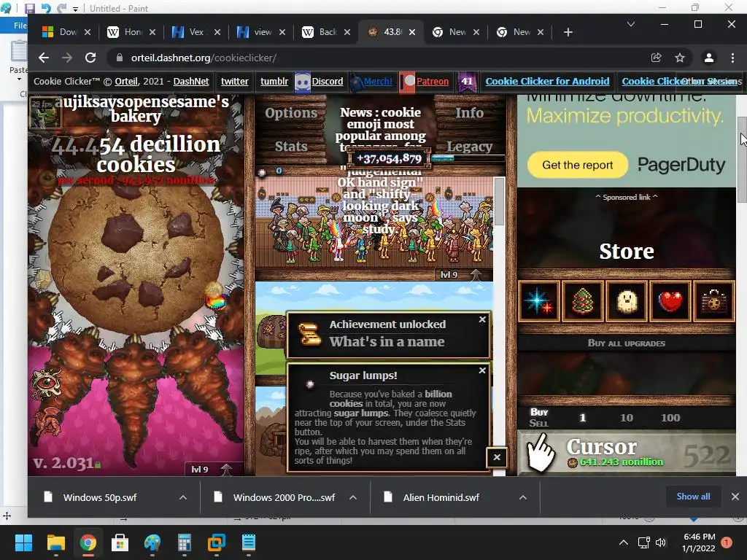The image size is (747, 560).
Task: Open the twitter link
Action: [x=234, y=82]
